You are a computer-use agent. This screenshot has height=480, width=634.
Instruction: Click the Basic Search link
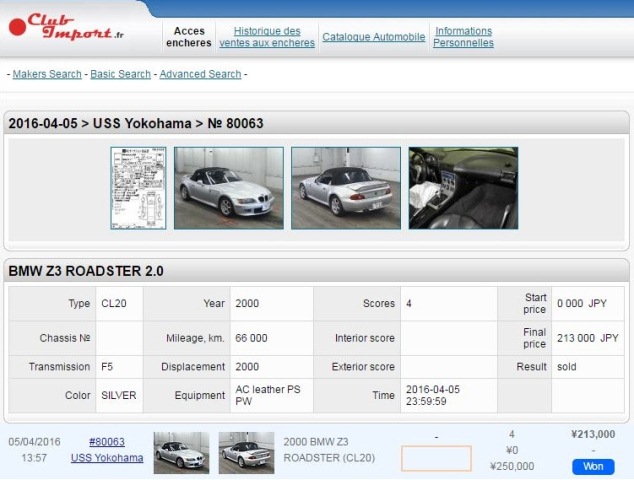[x=120, y=74]
